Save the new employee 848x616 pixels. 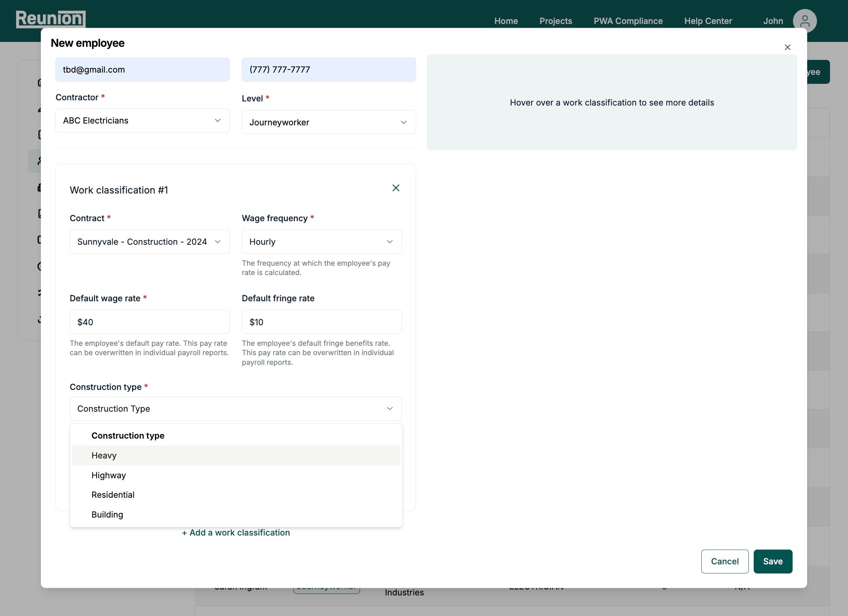point(773,561)
